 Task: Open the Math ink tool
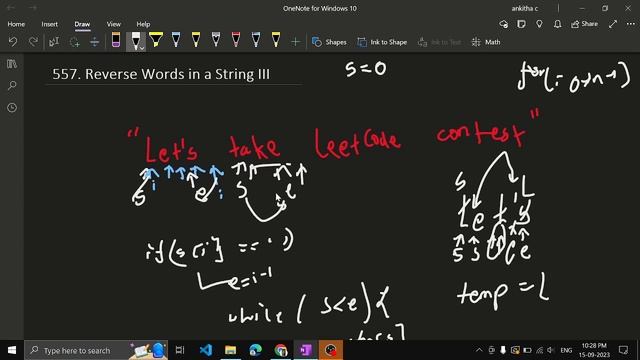(x=486, y=42)
